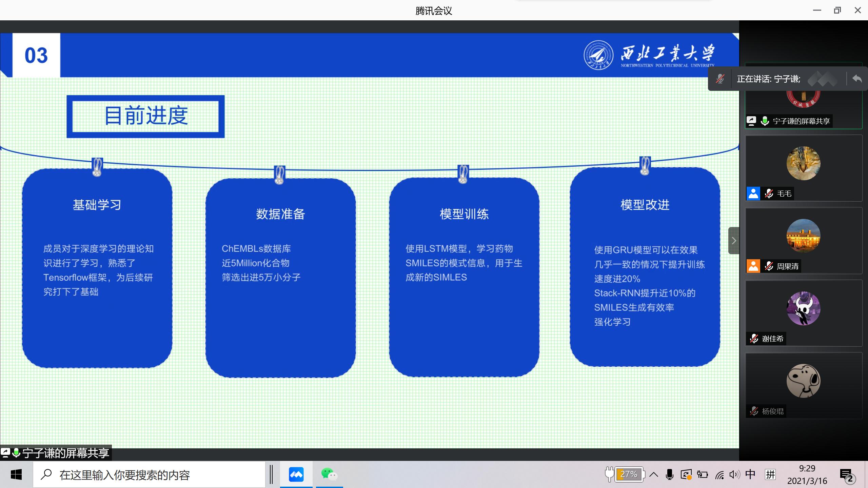Screen dimensions: 868x488
Task: Click muted mic icon beside 周果清
Action: point(769,266)
